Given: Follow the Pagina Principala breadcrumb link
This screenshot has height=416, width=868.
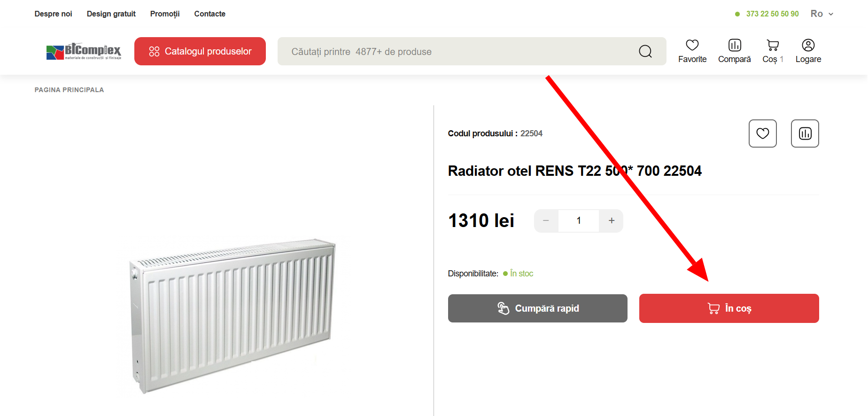Looking at the screenshot, I should tap(69, 90).
